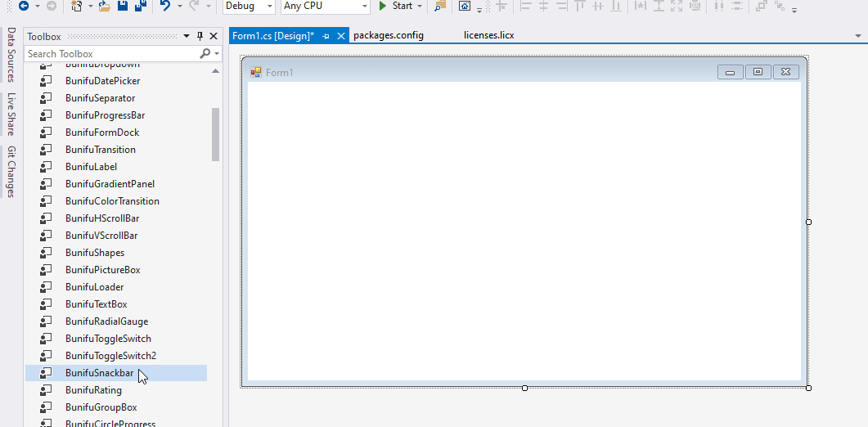The width and height of the screenshot is (868, 427).
Task: Click the home window icon in toolbar
Action: point(465,6)
